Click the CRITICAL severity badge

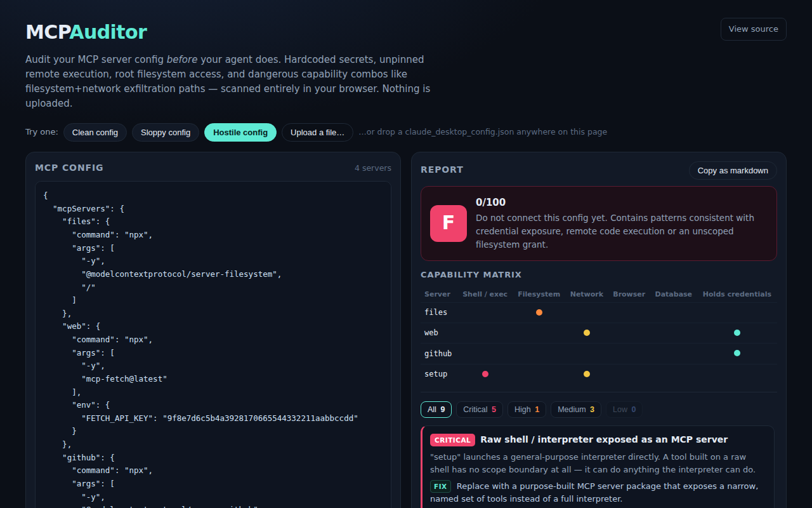pyautogui.click(x=453, y=440)
